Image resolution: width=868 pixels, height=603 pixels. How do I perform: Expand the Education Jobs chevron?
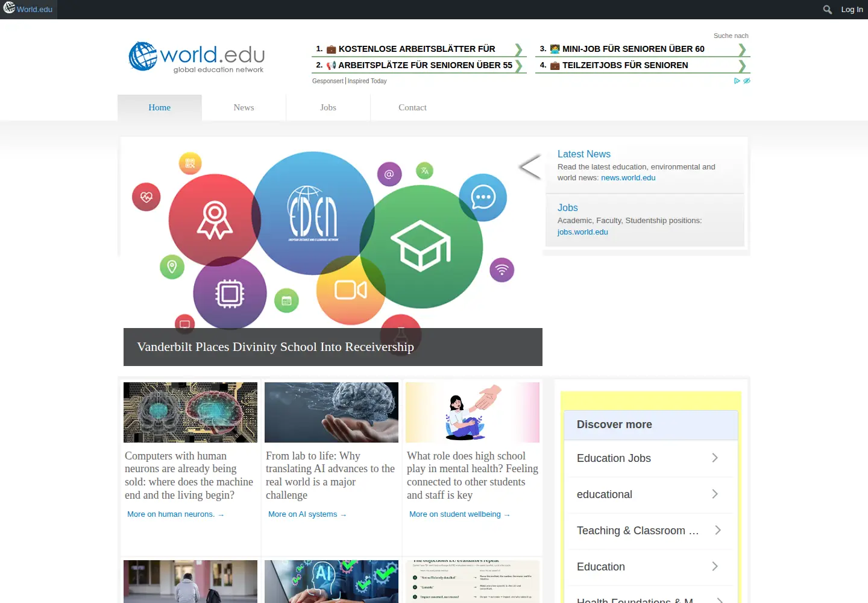[x=715, y=458]
